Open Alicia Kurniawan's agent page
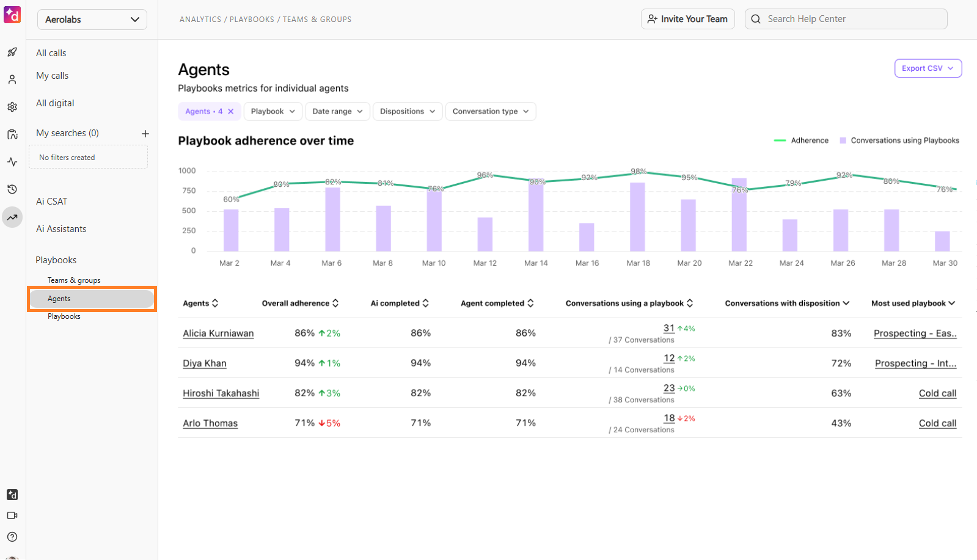977x560 pixels. [218, 333]
